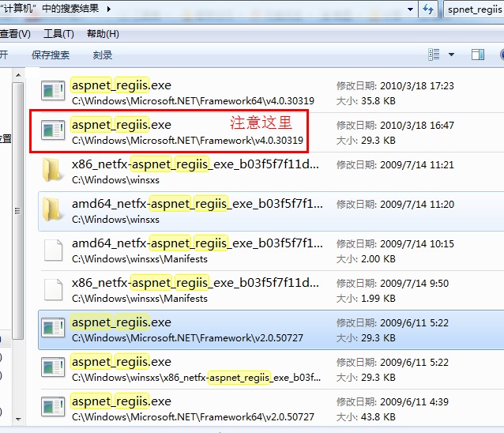Expand the address bar history dropdown arrow

click(410, 9)
